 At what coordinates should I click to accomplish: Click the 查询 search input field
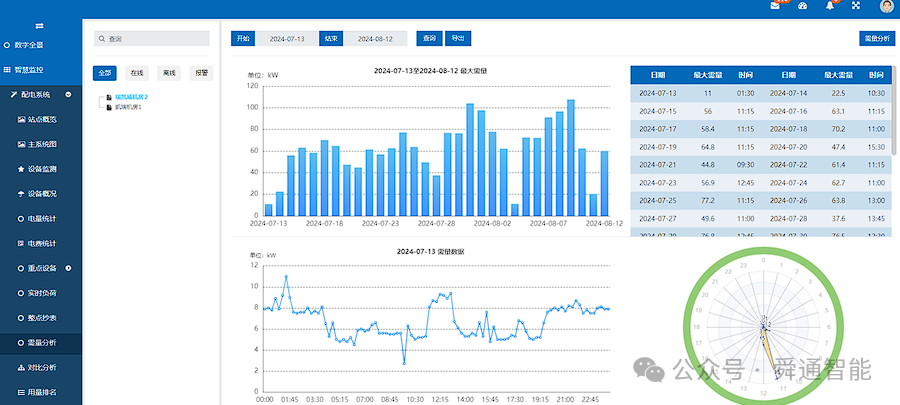click(x=152, y=38)
